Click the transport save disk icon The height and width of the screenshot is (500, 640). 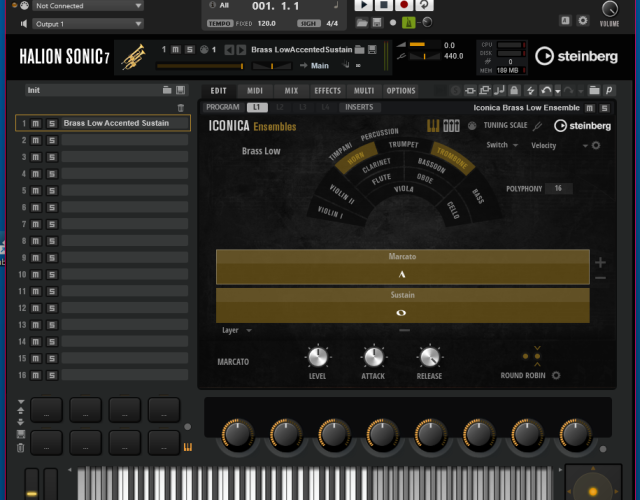click(x=377, y=22)
